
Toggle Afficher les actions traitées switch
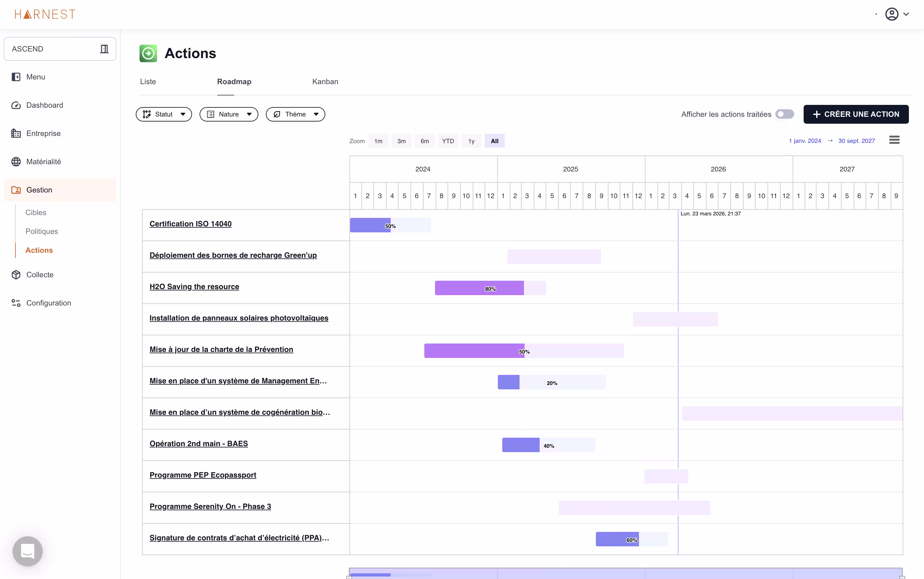pos(784,114)
